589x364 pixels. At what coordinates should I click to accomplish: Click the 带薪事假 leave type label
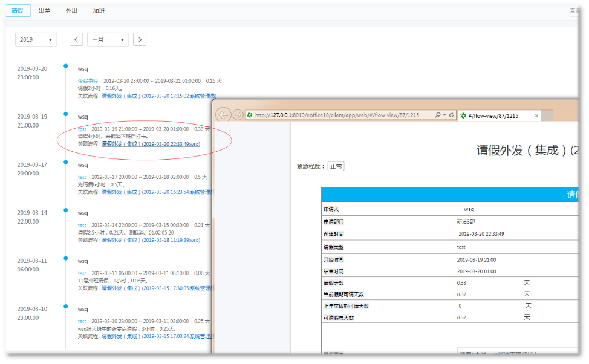tap(88, 81)
